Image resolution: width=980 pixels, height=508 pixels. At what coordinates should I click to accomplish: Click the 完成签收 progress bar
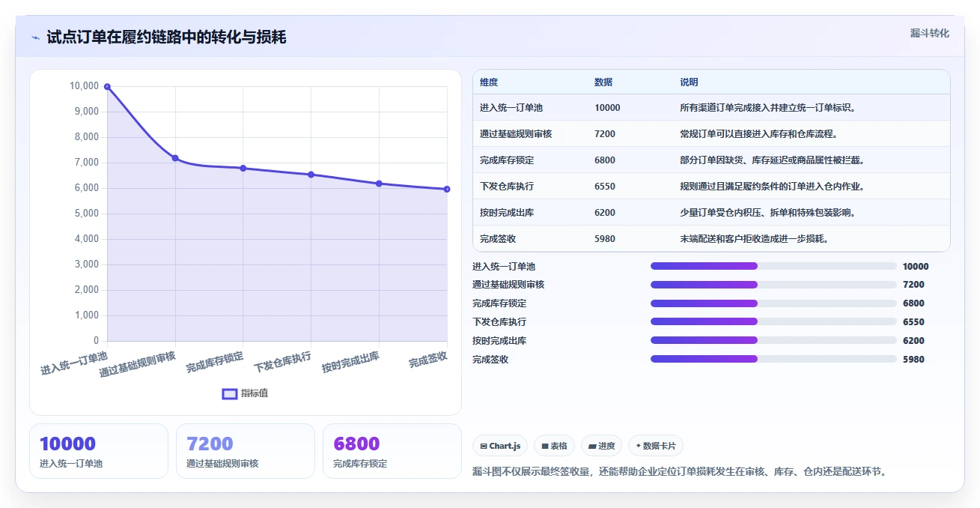click(773, 359)
